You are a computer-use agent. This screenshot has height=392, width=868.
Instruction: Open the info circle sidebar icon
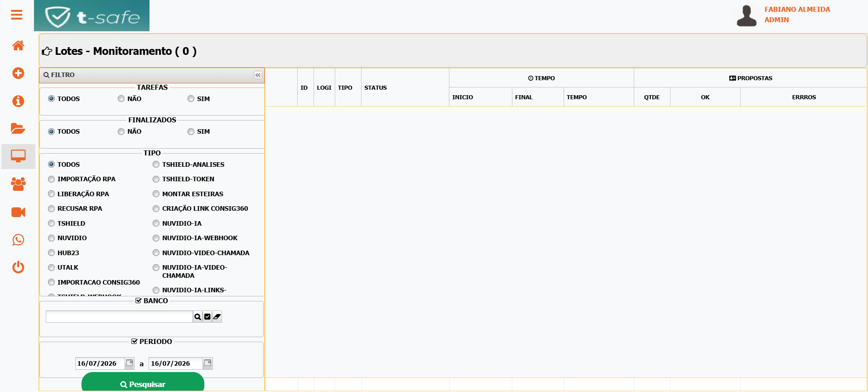[x=18, y=101]
